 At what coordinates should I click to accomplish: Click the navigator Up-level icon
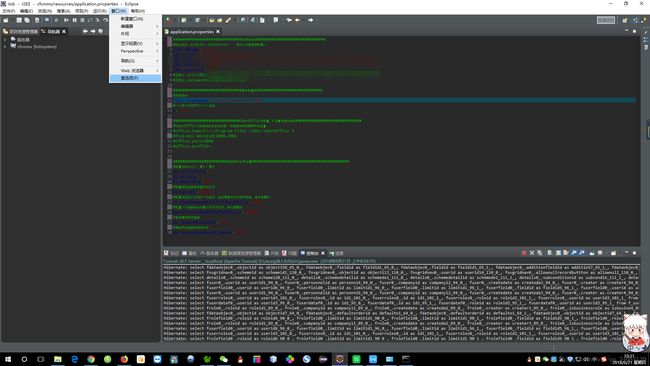(x=100, y=32)
